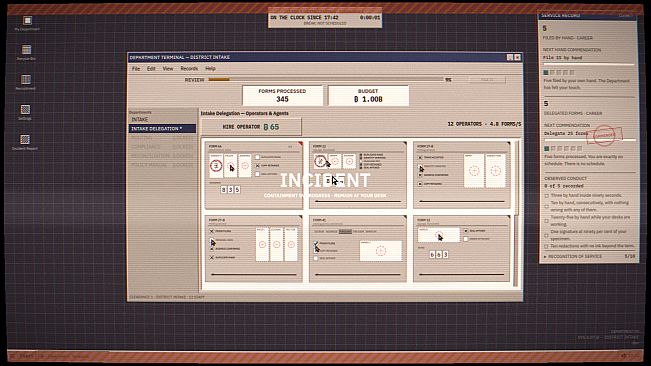Viewport: 651px width, 366px height.
Task: Open the File menu
Action: pyautogui.click(x=136, y=68)
